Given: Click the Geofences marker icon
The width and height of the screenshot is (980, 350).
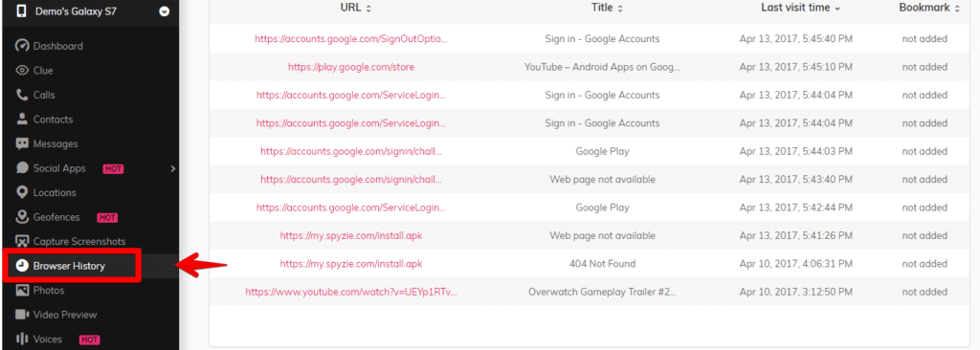Looking at the screenshot, I should (x=23, y=217).
